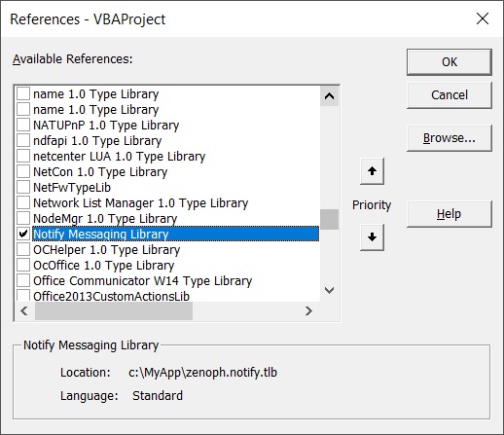Move reference up in priority
Screen dimensions: 504x435
[372, 171]
